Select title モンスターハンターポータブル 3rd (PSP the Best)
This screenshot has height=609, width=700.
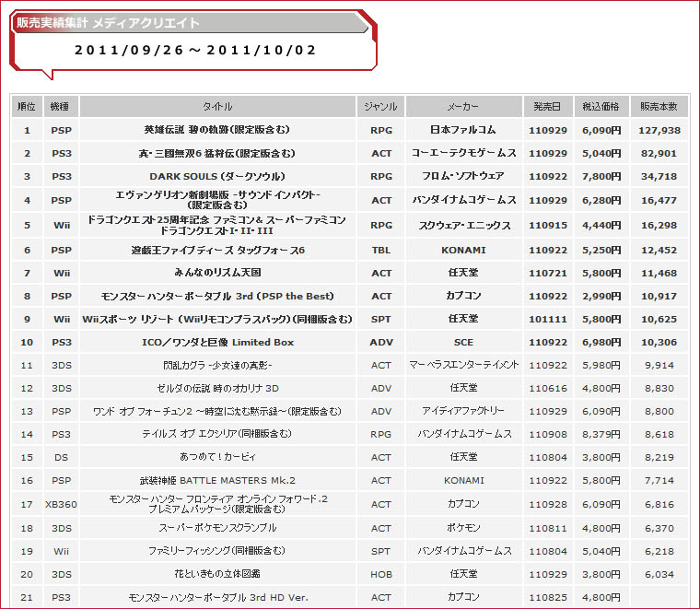(217, 296)
